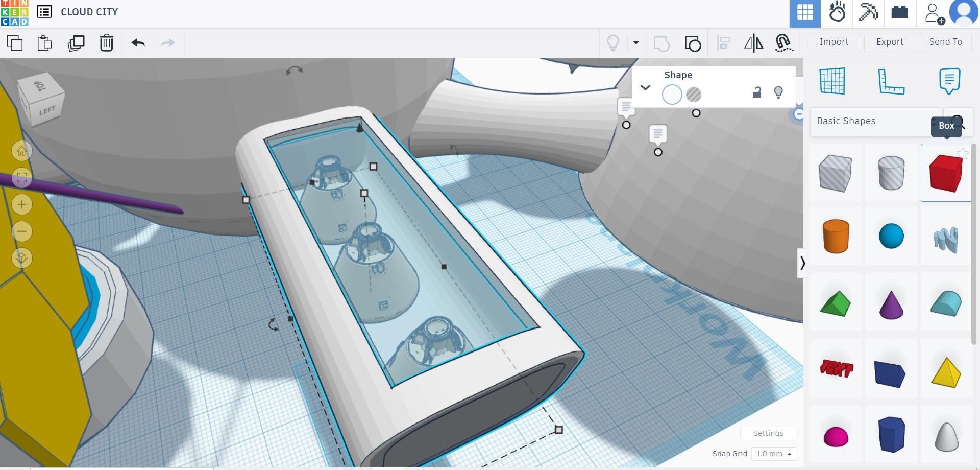Click the Copy tool icon
Image resolution: width=980 pixels, height=470 pixels.
(15, 43)
